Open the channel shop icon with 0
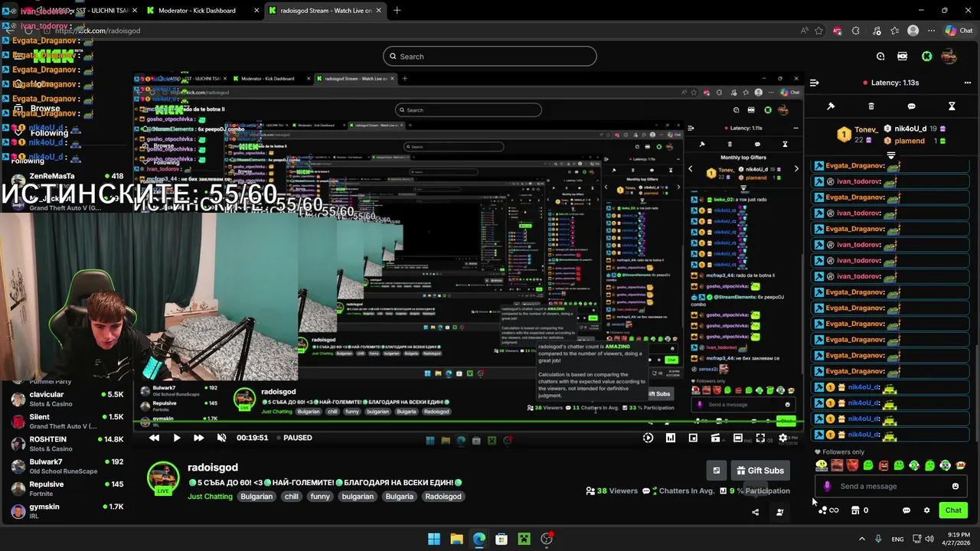This screenshot has width=980, height=551. 860,510
